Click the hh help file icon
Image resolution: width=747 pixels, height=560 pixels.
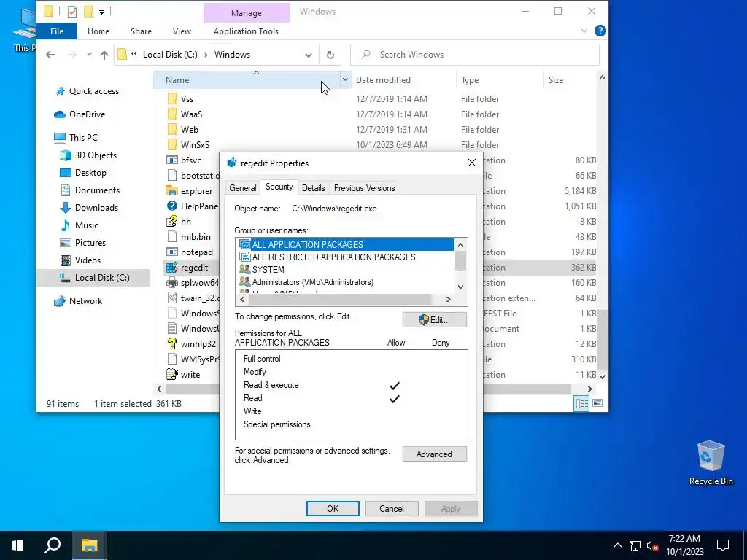(172, 222)
